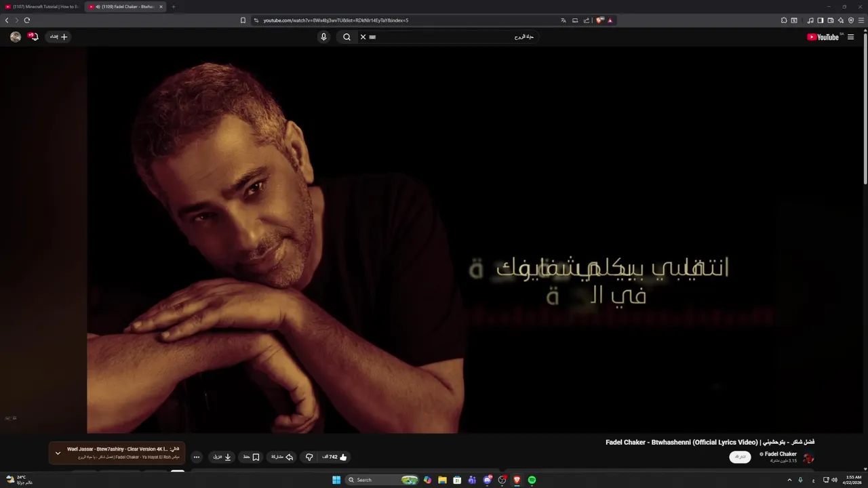Open the Fadel Chaker channel name link

tap(781, 454)
